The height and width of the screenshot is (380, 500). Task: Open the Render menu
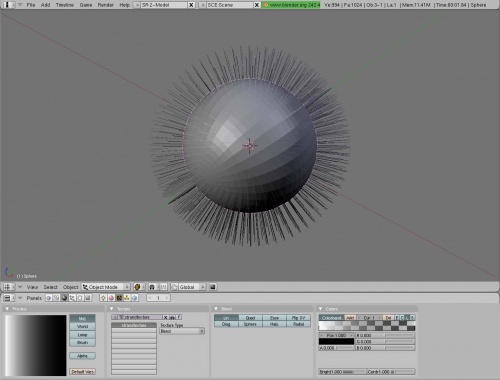[106, 5]
